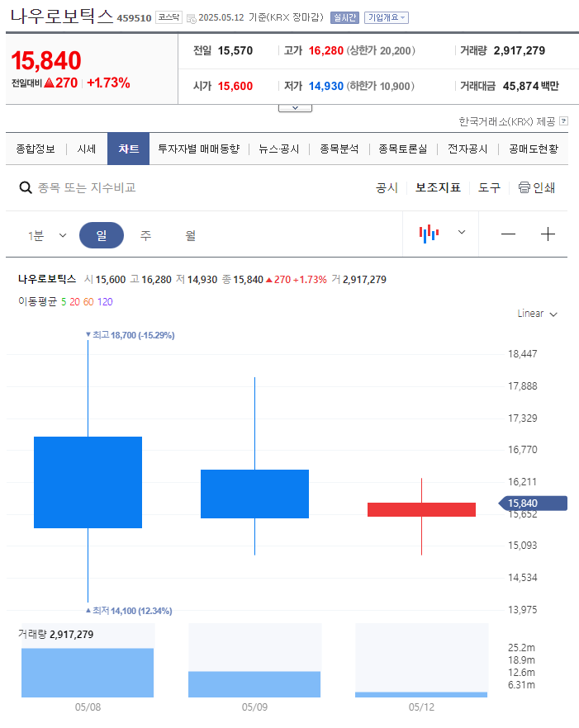Open the 도구 tools menu

(489, 187)
